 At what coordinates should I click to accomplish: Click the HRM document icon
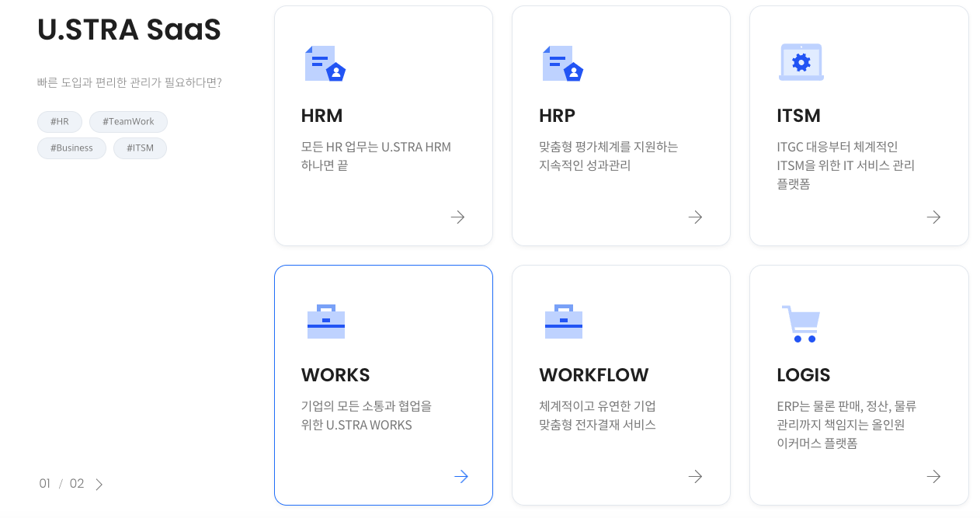click(325, 63)
